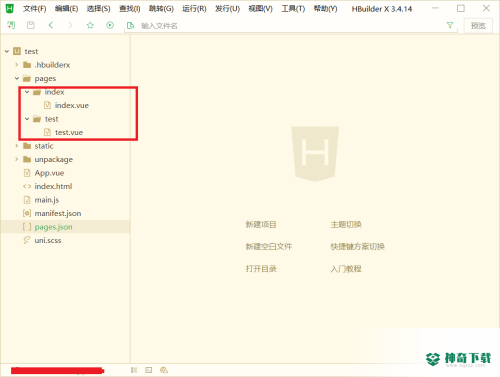
Task: Click the .hbuilderx folder icon
Action: pyautogui.click(x=27, y=65)
